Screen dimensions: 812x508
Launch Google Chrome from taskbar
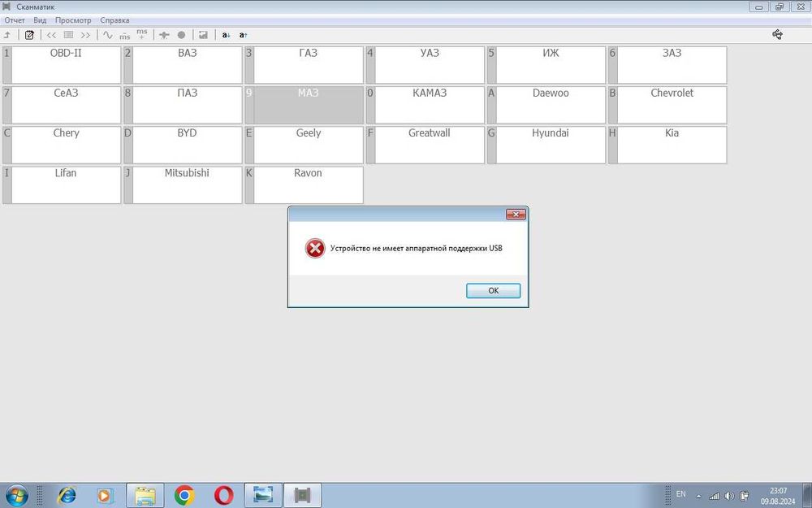pos(184,496)
